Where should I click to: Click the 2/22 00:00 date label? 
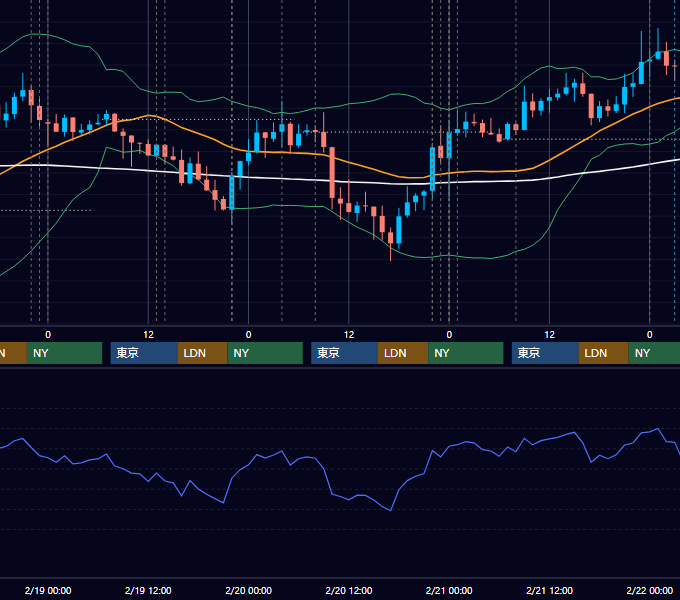tap(650, 590)
